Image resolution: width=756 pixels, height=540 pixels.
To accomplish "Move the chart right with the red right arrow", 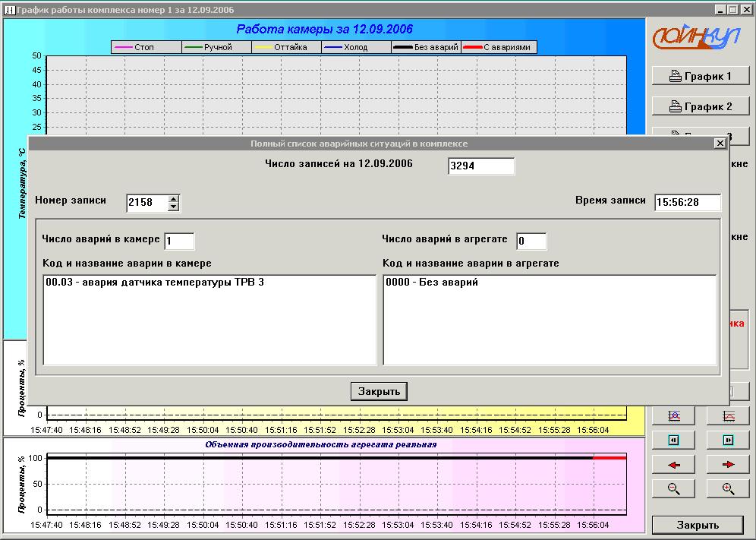I will tap(728, 465).
